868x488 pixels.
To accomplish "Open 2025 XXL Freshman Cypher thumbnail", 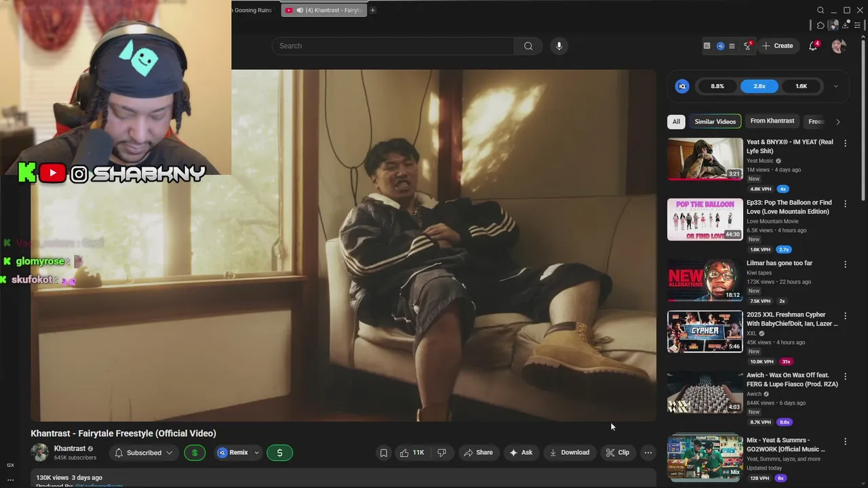I will click(x=705, y=331).
